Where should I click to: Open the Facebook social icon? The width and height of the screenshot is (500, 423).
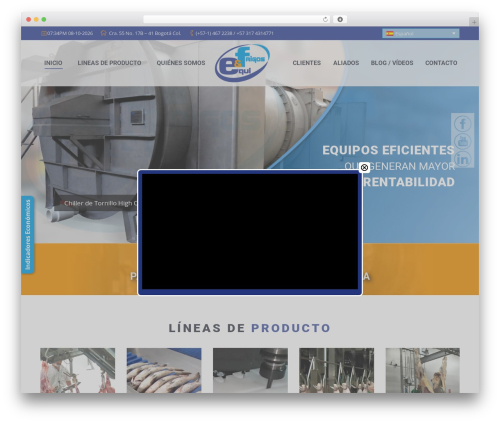click(x=462, y=124)
